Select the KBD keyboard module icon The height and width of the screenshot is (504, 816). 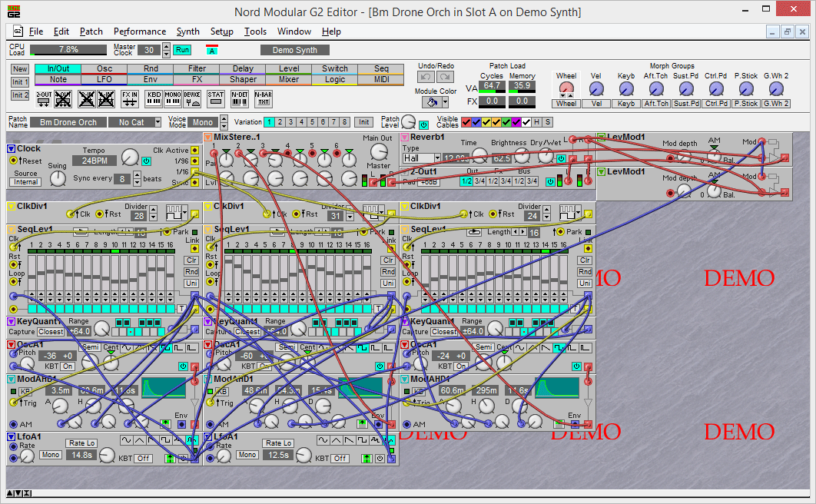[x=154, y=98]
